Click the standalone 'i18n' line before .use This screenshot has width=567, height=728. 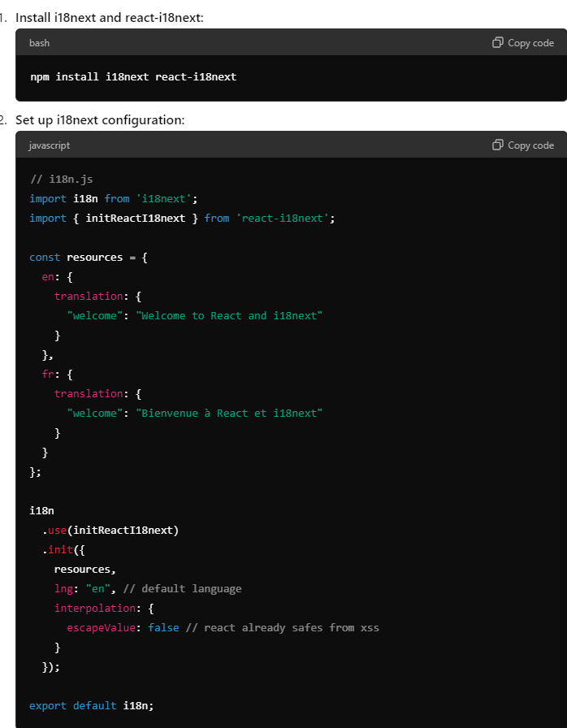41,511
